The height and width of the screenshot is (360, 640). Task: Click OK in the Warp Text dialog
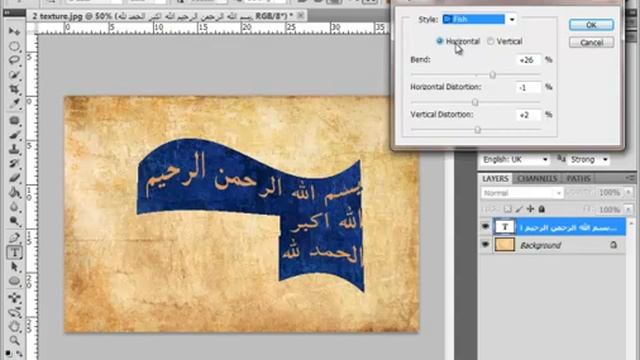tap(591, 25)
